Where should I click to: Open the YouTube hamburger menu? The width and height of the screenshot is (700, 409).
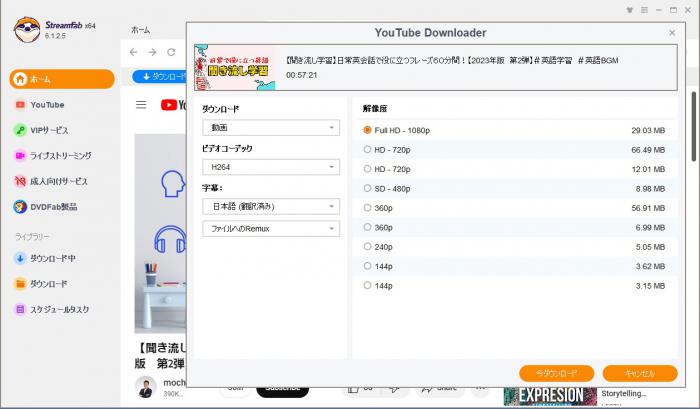(141, 105)
